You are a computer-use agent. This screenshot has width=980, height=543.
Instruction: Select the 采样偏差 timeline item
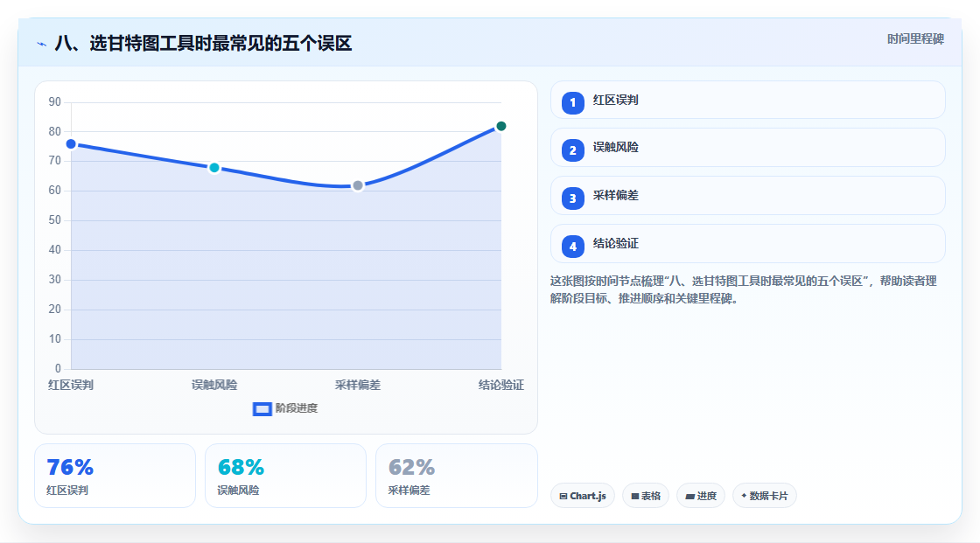747,196
